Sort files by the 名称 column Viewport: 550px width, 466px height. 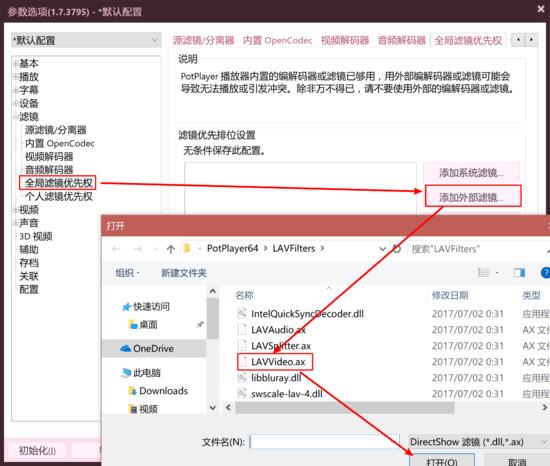(244, 295)
